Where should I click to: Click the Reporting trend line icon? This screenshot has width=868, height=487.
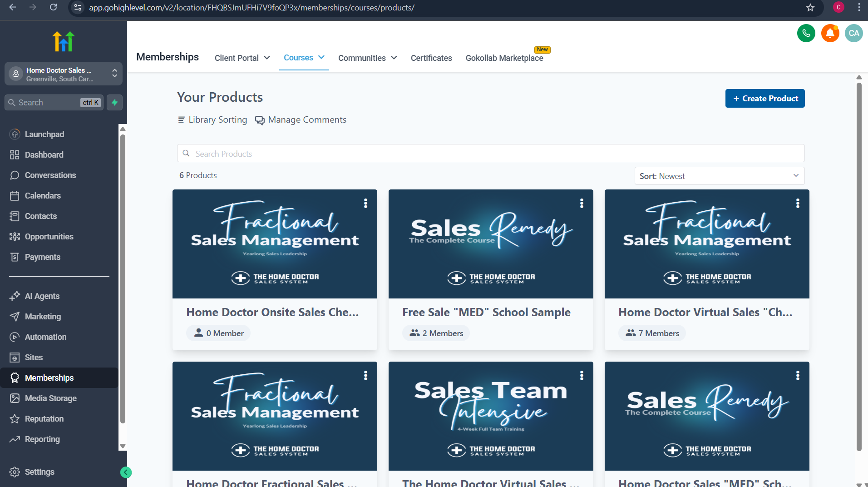tap(15, 439)
